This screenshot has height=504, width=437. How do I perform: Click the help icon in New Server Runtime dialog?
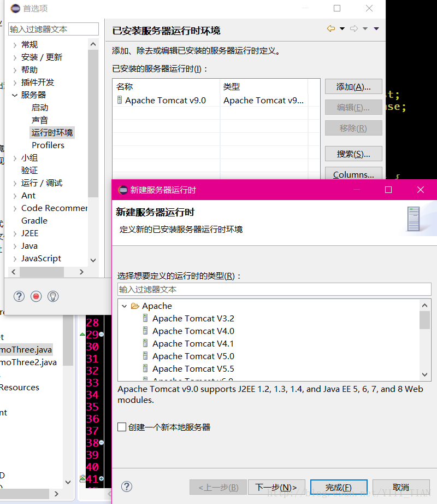[127, 487]
